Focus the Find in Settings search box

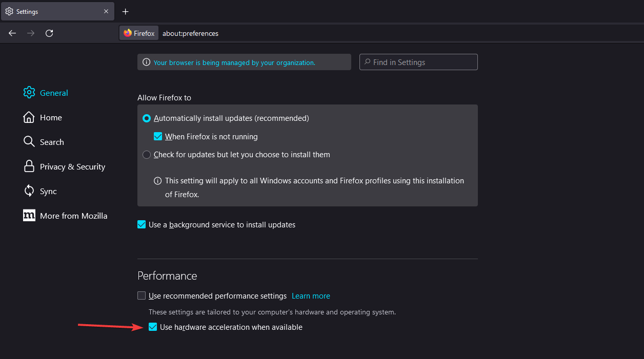point(418,62)
